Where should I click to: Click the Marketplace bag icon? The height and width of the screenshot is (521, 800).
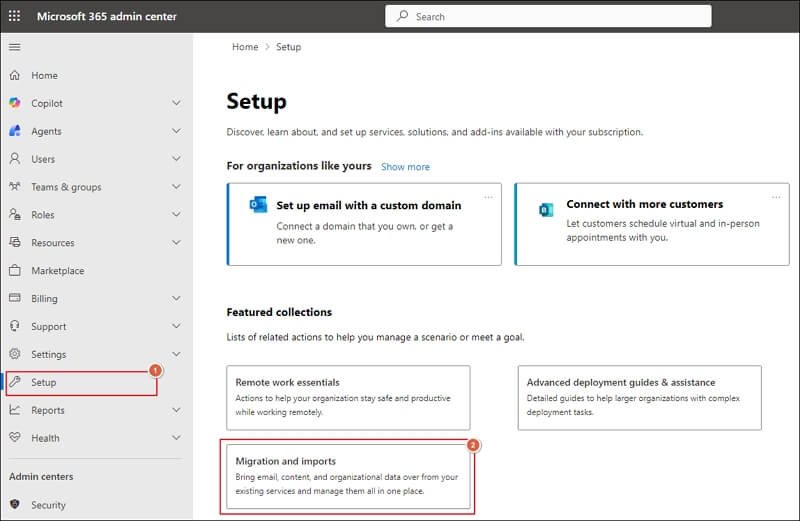click(x=15, y=270)
